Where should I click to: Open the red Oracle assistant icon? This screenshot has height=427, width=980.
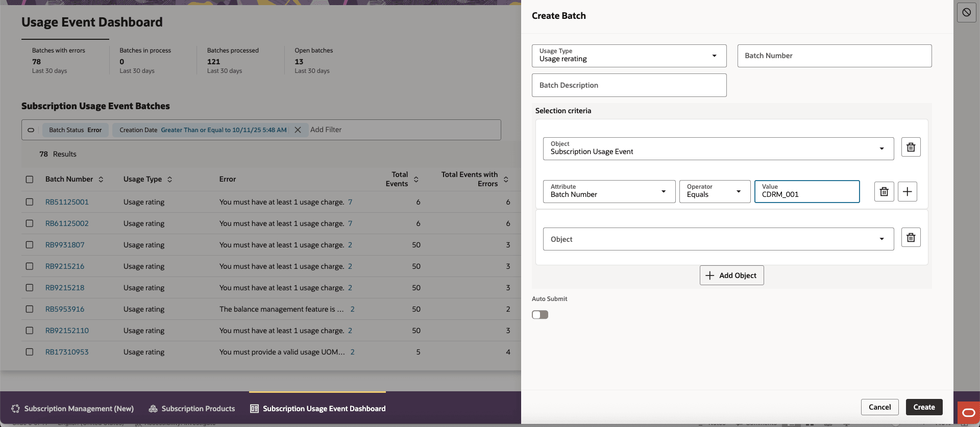(968, 412)
